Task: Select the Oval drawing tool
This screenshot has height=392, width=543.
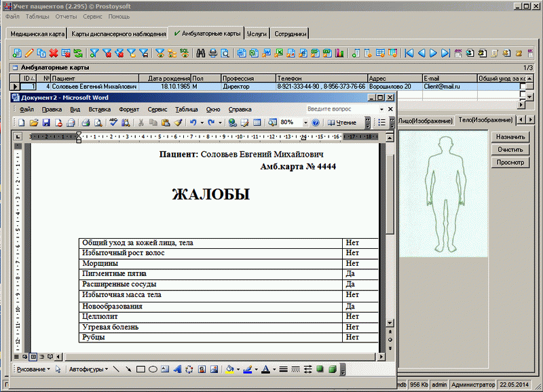Action: pyautogui.click(x=153, y=370)
